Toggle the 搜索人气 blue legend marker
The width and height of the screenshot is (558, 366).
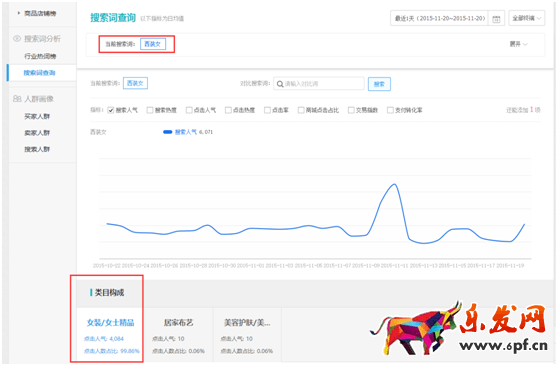tap(168, 132)
